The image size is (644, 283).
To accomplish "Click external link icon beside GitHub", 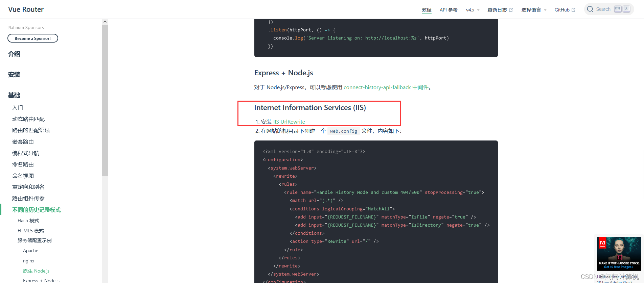I will (573, 10).
